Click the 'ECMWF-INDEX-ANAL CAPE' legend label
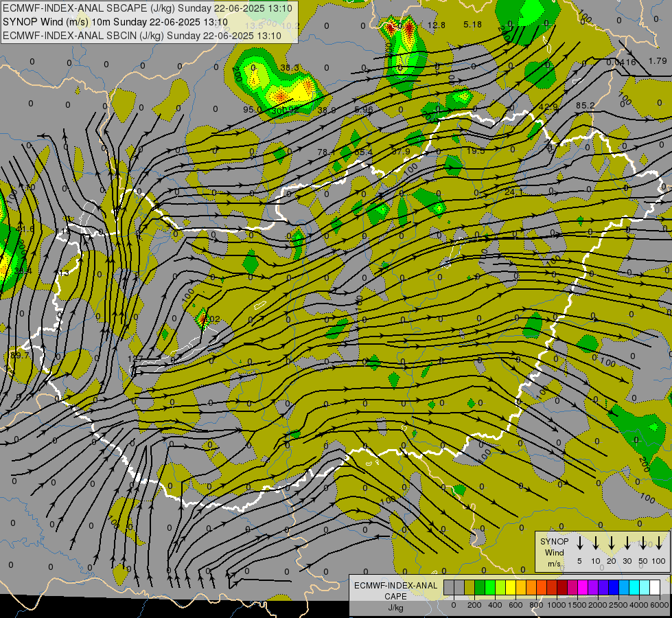The height and width of the screenshot is (618, 672). 395,591
